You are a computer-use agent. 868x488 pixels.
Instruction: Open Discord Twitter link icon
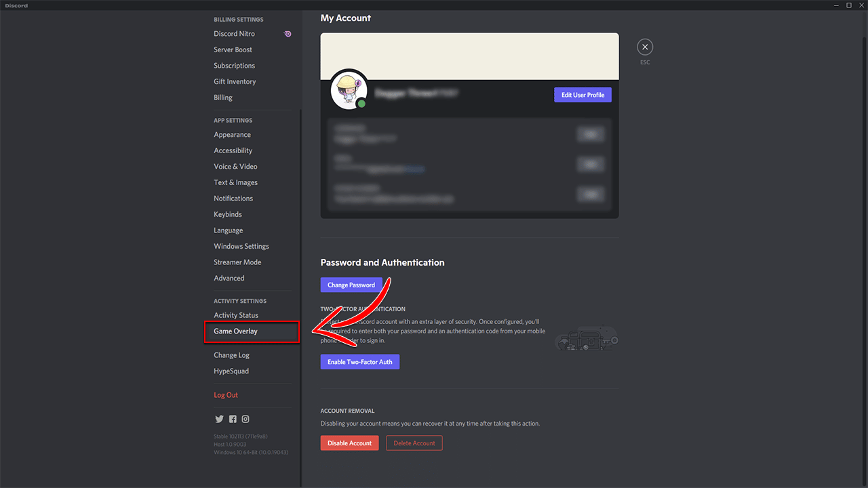219,420
